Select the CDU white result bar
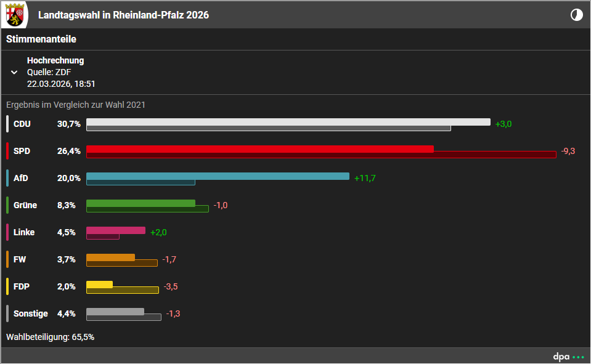591x364 pixels. tap(288, 122)
